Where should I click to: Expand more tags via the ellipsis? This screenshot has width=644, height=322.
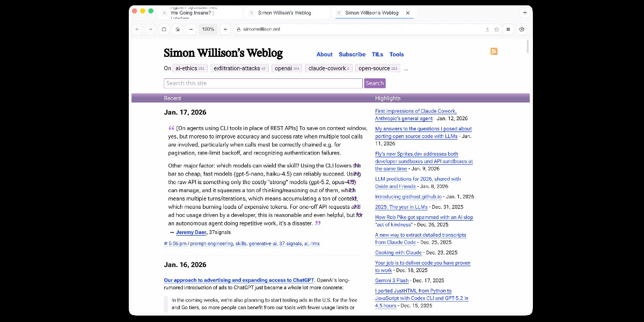[x=406, y=68]
